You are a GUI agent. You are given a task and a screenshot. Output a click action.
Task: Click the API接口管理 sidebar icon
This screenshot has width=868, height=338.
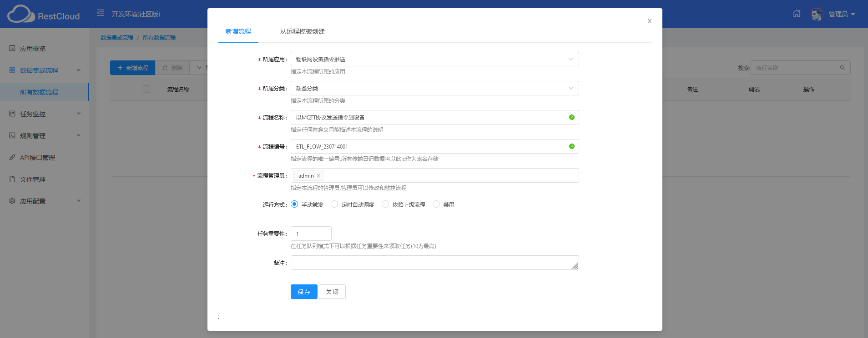(x=12, y=157)
